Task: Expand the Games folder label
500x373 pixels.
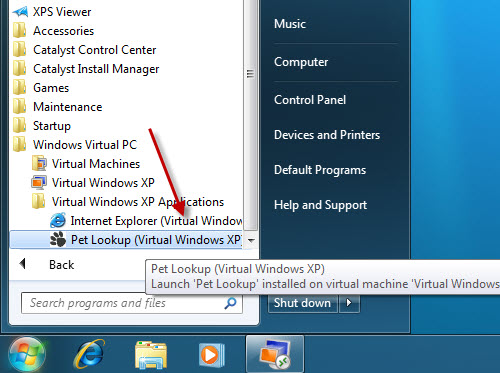Action: [x=51, y=88]
